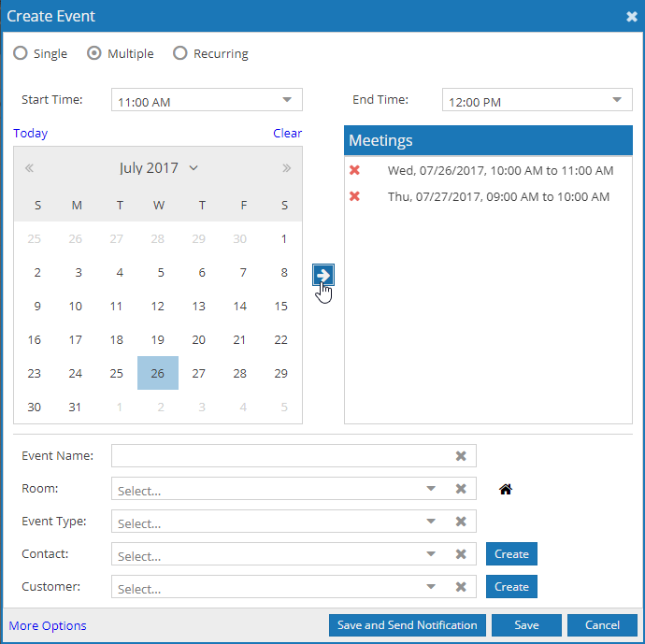Click the Cancel button
645x644 pixels.
[x=602, y=625]
